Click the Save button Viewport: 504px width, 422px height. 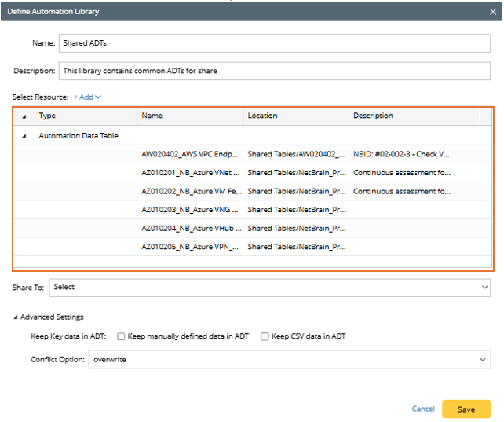[x=466, y=409]
